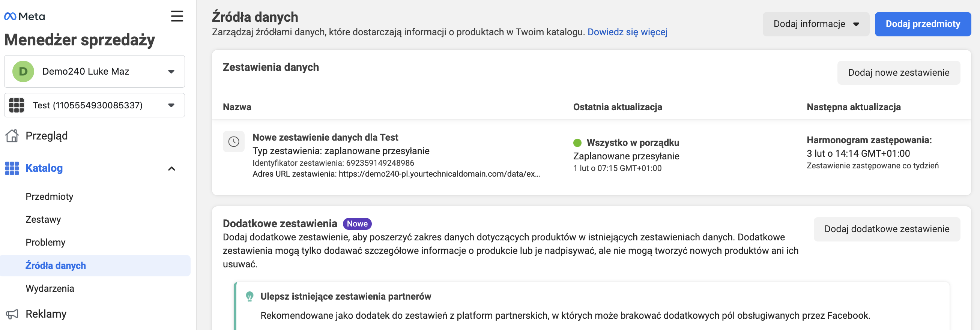Collapse the Katalog section chevron

click(x=171, y=168)
